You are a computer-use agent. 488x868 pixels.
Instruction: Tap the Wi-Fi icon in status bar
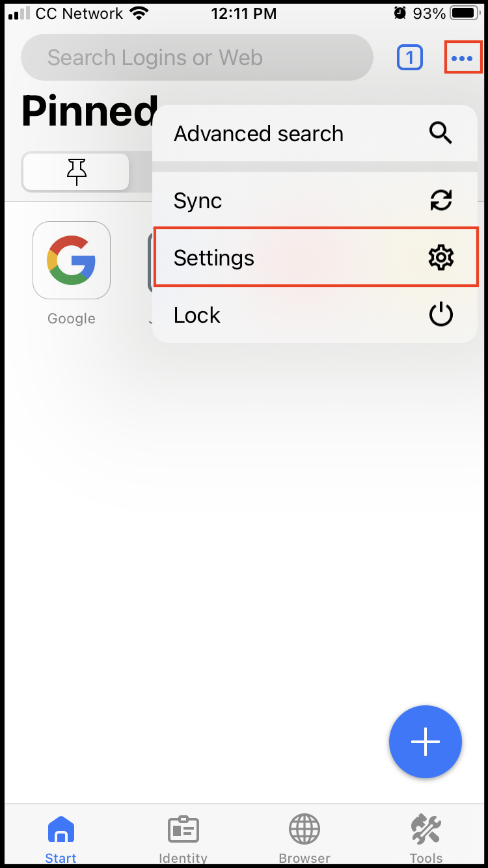(x=138, y=13)
